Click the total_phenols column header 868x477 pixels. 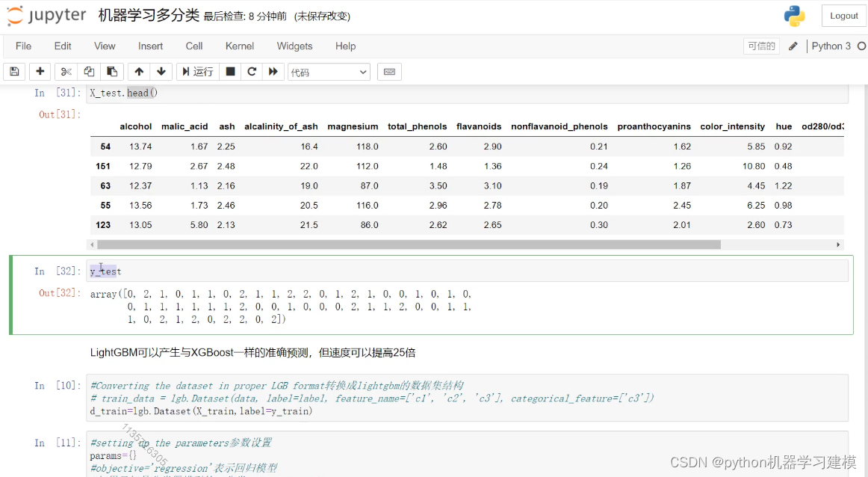point(417,126)
